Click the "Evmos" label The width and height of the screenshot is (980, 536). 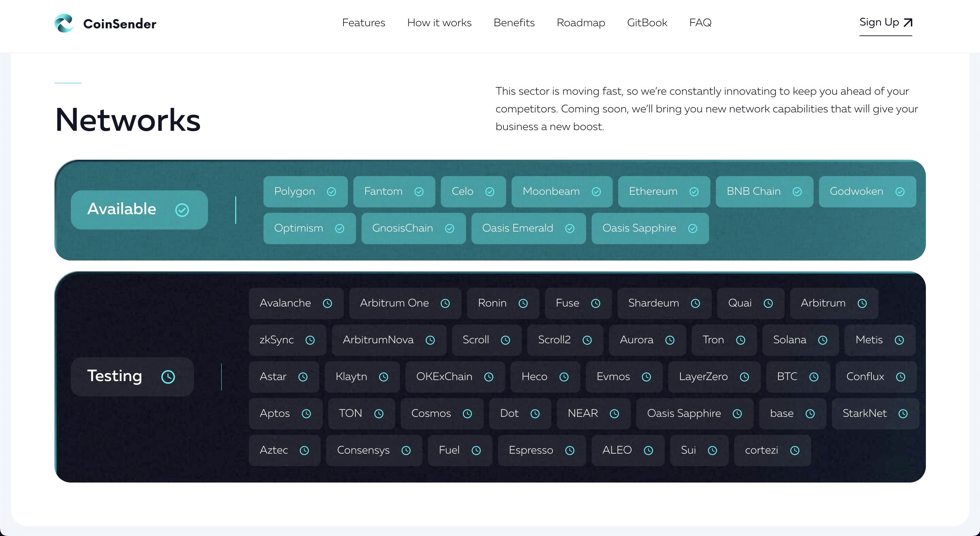tap(613, 377)
